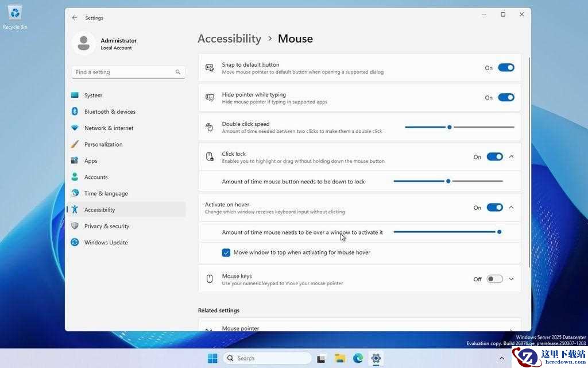This screenshot has height=368, width=588.
Task: Uncheck Move window to top when activating
Action: (226, 252)
